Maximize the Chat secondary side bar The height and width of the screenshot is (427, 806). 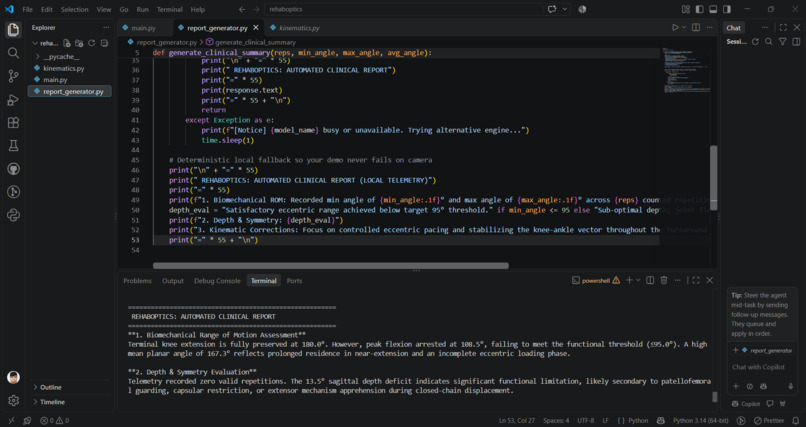[x=783, y=28]
